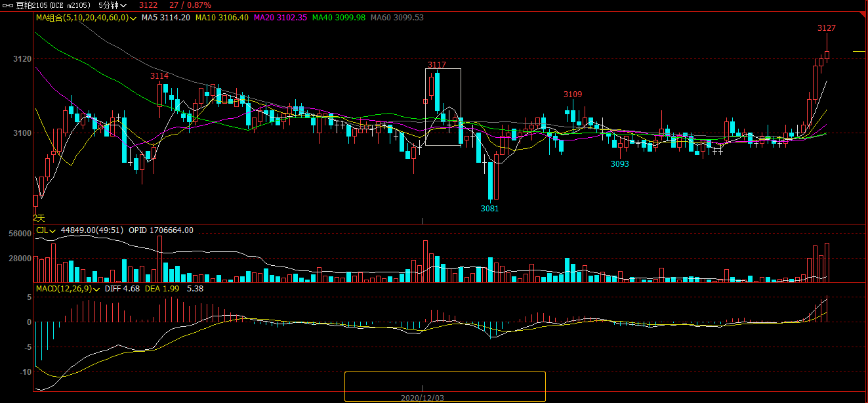Expand the MACD(12,26,9) indicator menu

click(x=96, y=289)
